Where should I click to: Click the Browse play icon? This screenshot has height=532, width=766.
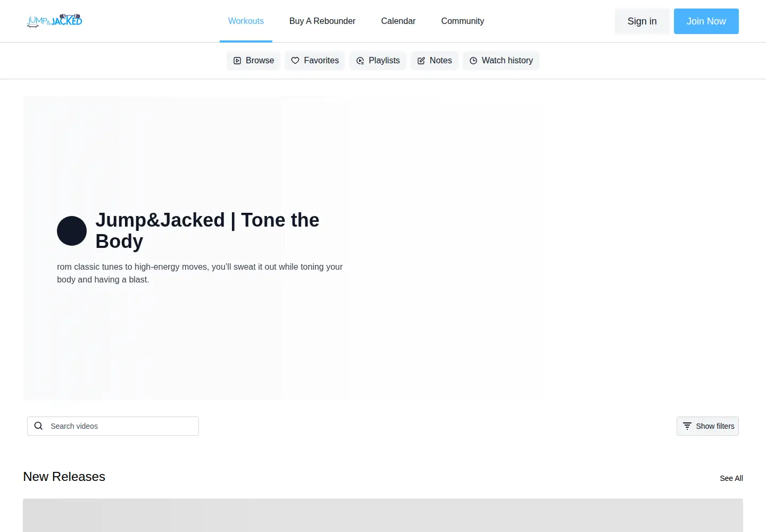237,61
